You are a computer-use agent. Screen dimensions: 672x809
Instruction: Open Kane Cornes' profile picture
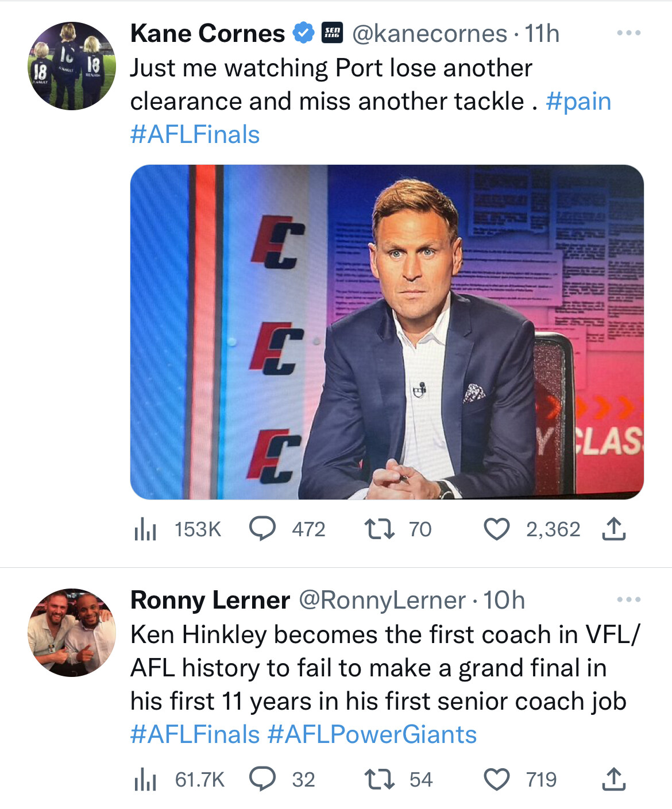pos(72,66)
